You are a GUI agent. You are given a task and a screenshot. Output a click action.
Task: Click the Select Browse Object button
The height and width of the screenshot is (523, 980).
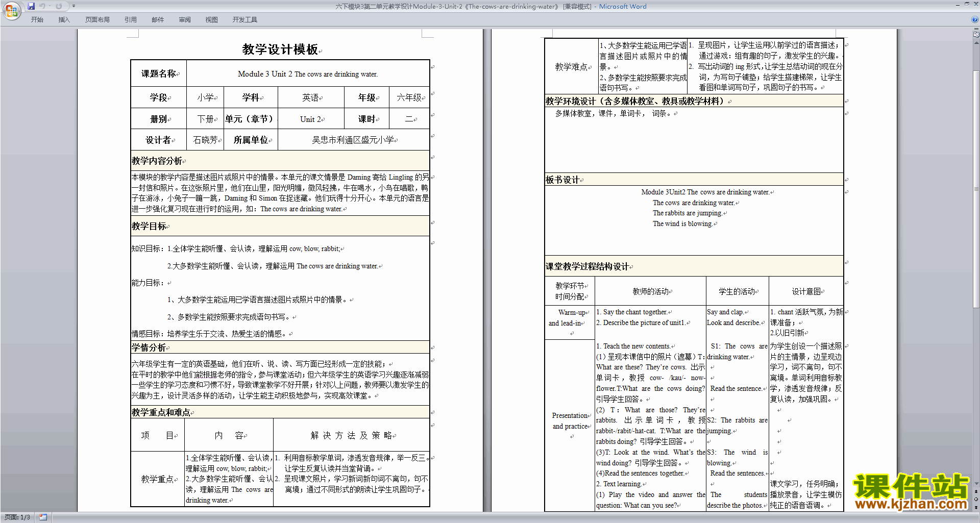coord(976,499)
